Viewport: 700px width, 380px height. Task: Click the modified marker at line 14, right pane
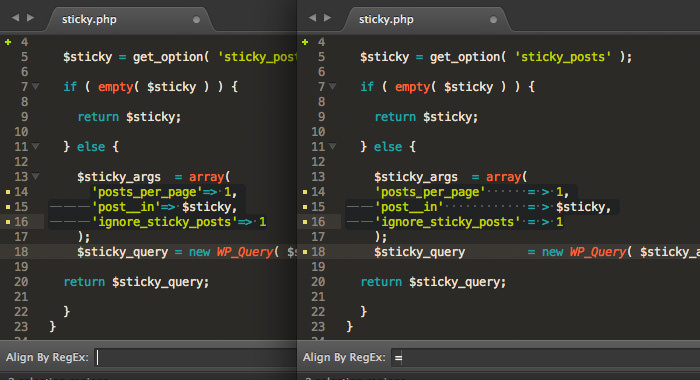tap(305, 192)
